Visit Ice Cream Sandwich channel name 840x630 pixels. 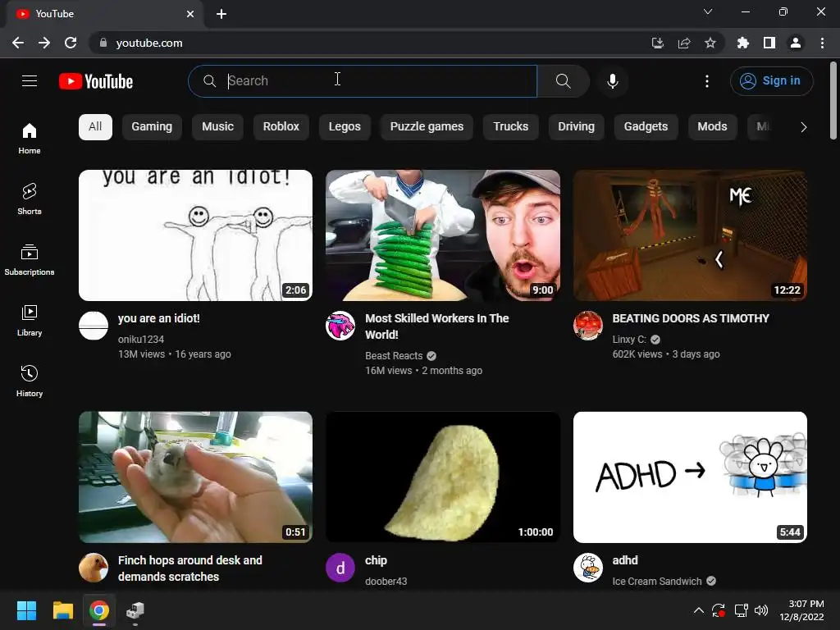pos(657,582)
